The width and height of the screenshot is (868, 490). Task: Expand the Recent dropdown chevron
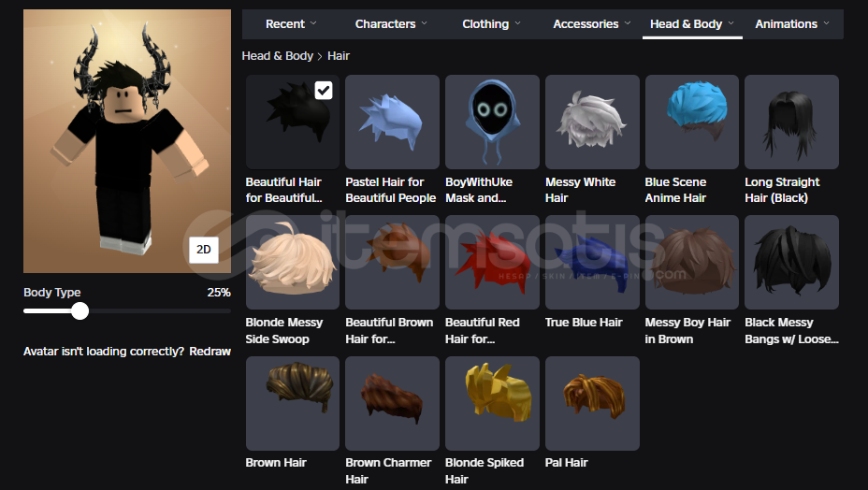[313, 23]
